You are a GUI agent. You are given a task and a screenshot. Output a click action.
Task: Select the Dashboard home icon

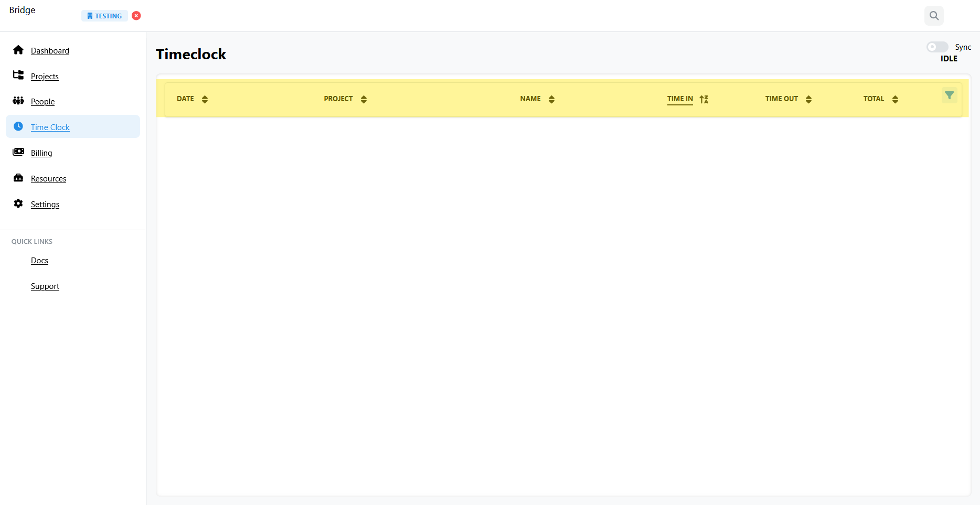(x=18, y=50)
